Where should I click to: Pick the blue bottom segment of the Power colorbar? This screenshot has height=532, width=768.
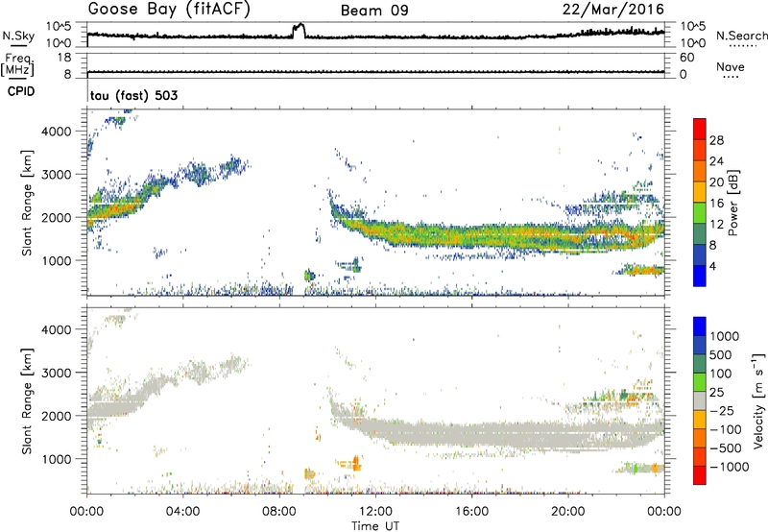click(x=700, y=277)
